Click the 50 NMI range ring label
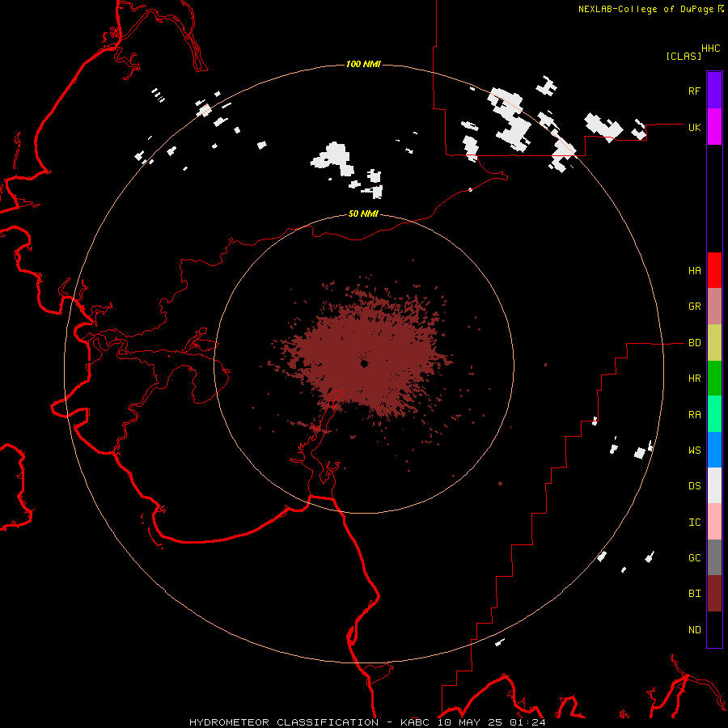Viewport: 728px width, 728px height. point(363,214)
